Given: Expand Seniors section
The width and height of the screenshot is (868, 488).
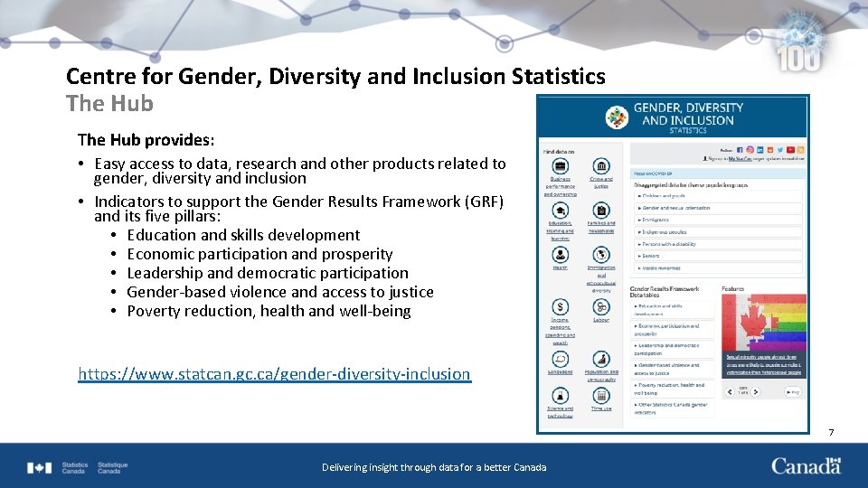Looking at the screenshot, I should [x=717, y=256].
